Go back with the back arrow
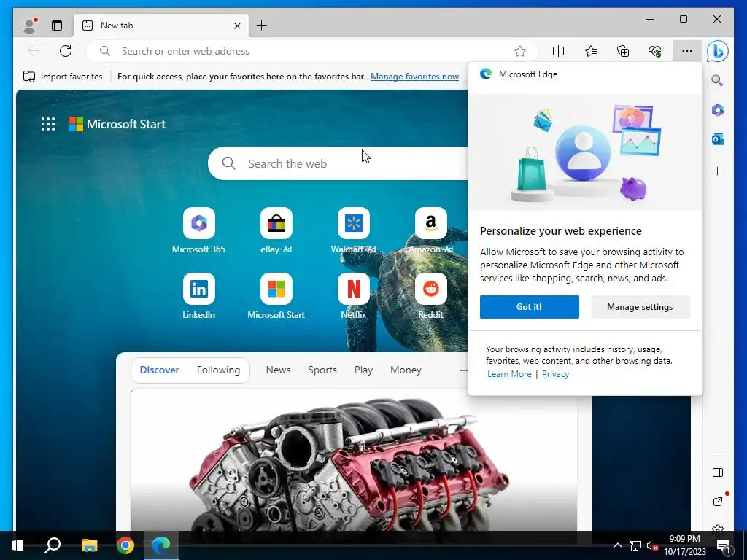747x560 pixels. (x=34, y=51)
